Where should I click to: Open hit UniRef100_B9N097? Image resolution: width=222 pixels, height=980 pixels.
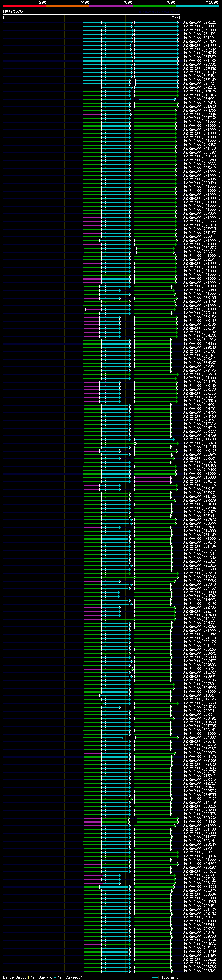(x=199, y=26)
